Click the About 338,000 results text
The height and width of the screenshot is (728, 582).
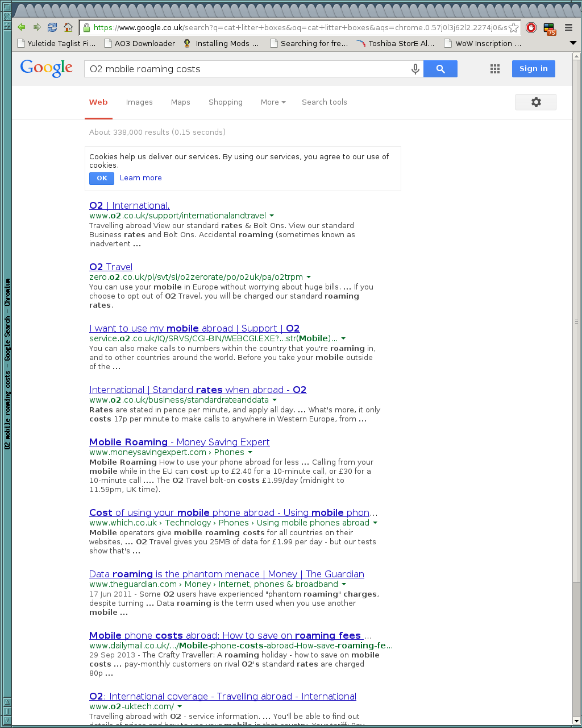point(157,132)
